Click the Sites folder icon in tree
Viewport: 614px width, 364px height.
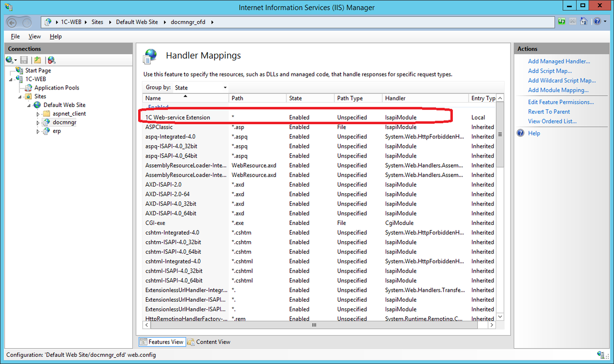click(x=29, y=96)
